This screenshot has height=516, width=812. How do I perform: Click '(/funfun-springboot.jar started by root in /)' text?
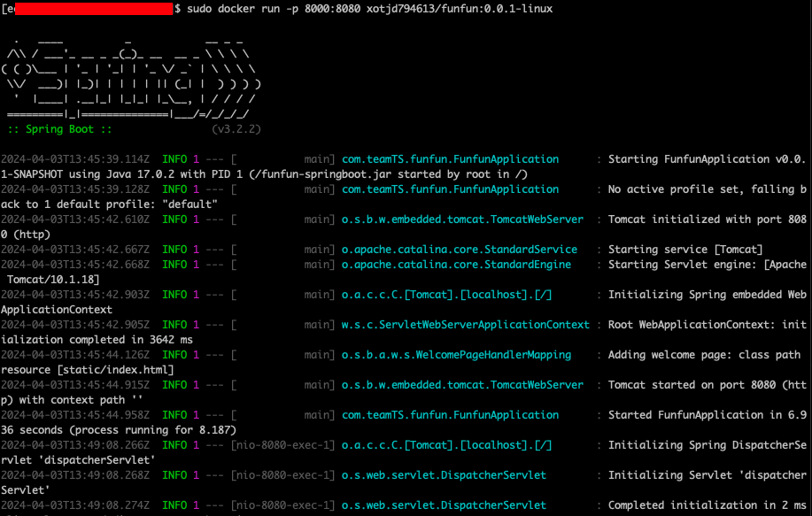pos(389,174)
